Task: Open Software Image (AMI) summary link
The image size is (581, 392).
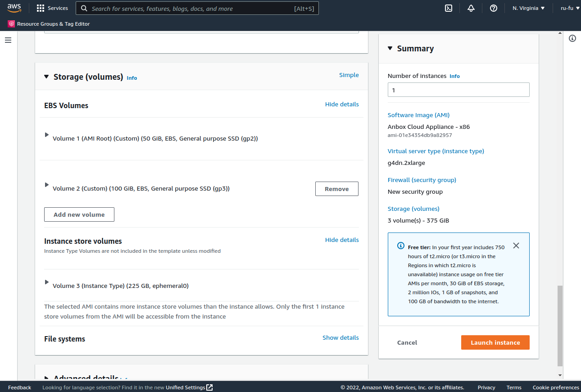Action: pyautogui.click(x=418, y=115)
